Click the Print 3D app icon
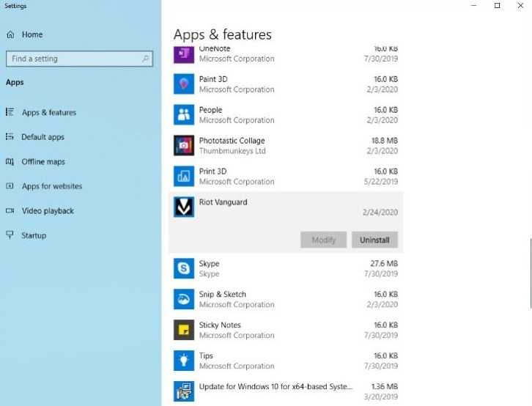Screen dimensions: 532x406 [x=183, y=176]
